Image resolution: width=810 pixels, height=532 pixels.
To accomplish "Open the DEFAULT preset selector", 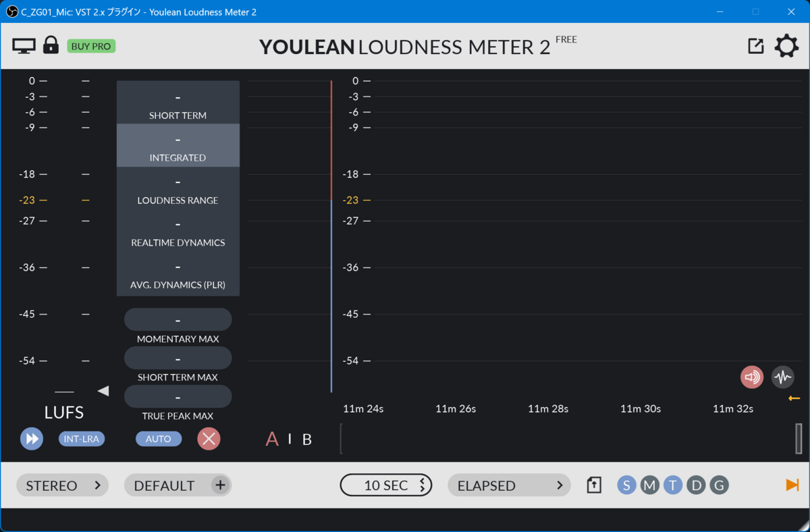I will click(178, 485).
